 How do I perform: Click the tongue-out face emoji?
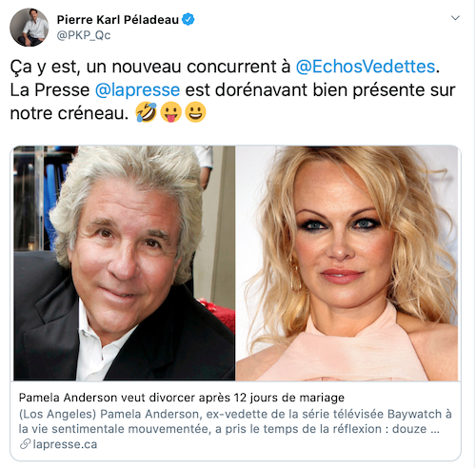tap(170, 112)
